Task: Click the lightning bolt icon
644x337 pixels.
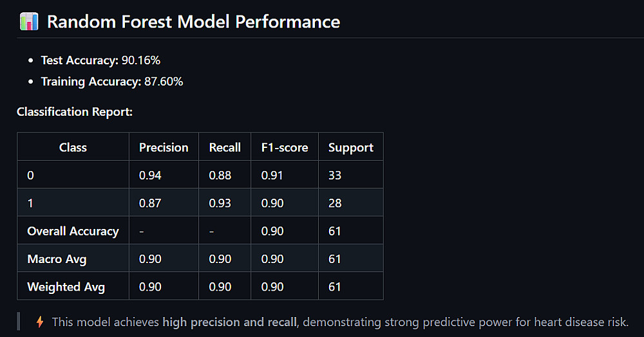Action: pos(40,322)
